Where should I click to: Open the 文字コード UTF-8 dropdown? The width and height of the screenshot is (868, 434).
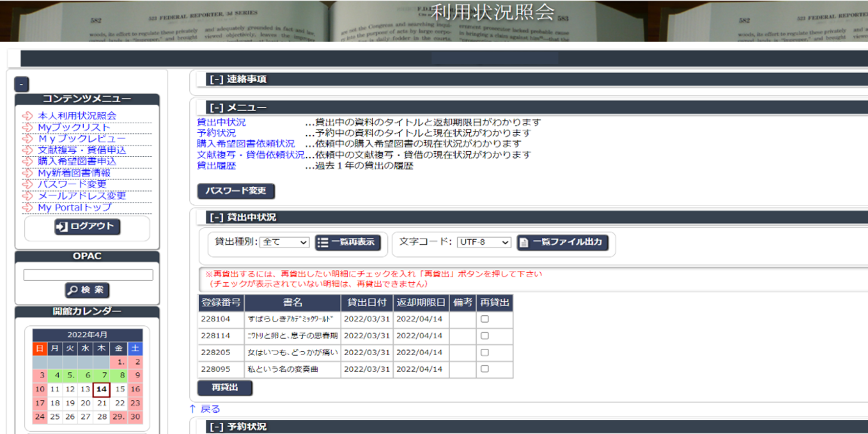[x=484, y=242]
